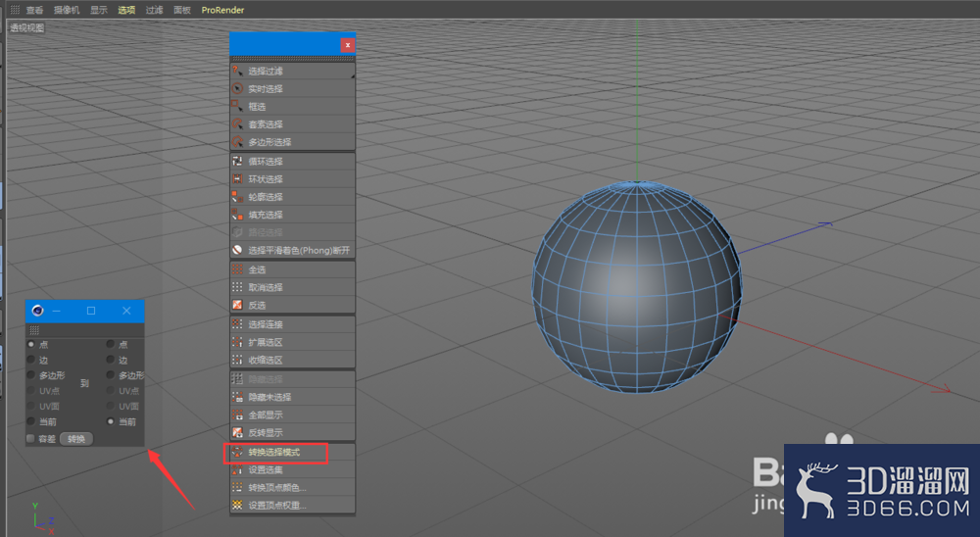Open the 设置顶点权重... dialog

point(292,505)
